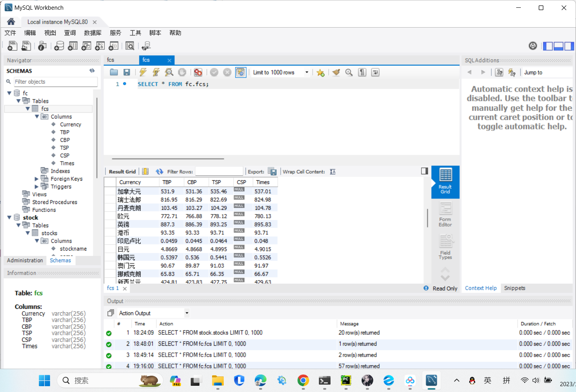This screenshot has height=392, width=576.
Task: Commit the current transaction
Action: click(x=214, y=72)
